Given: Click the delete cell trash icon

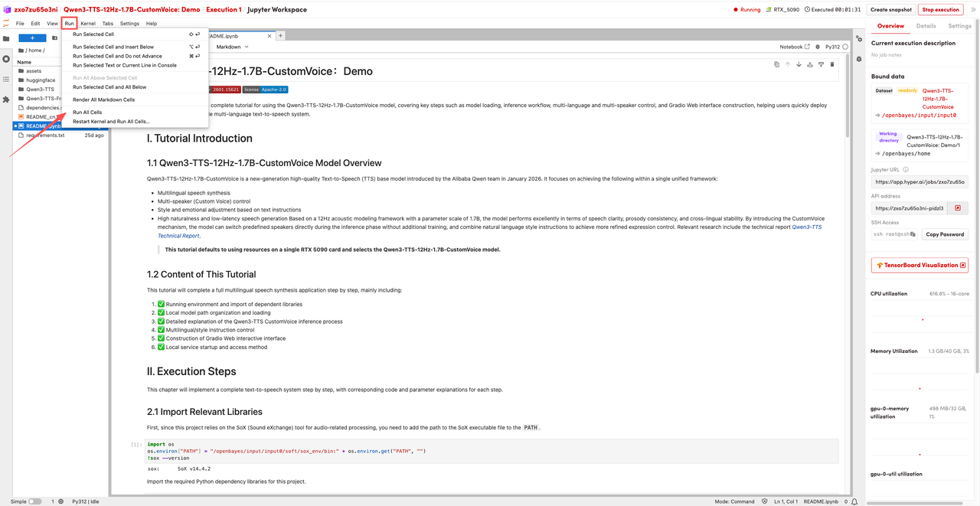Looking at the screenshot, I should tap(832, 64).
